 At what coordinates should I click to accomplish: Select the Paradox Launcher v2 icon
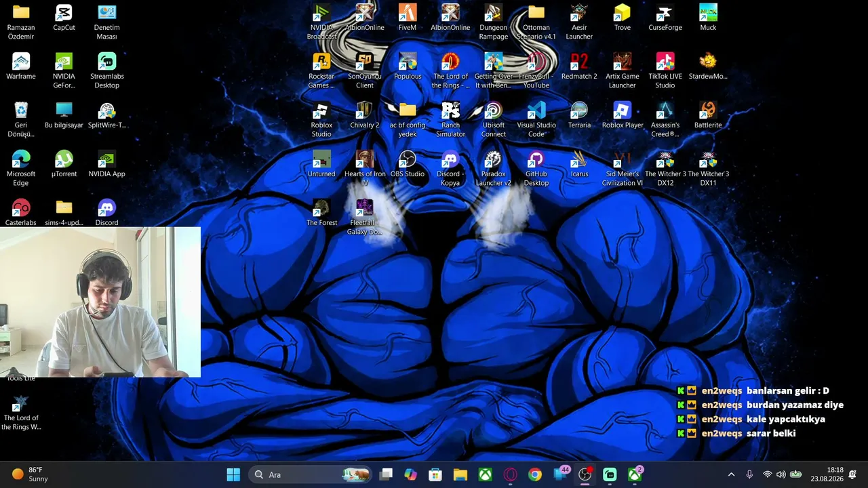click(493, 169)
